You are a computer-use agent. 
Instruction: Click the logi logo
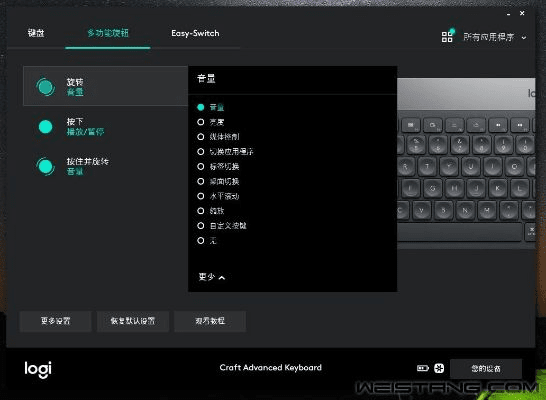38,369
